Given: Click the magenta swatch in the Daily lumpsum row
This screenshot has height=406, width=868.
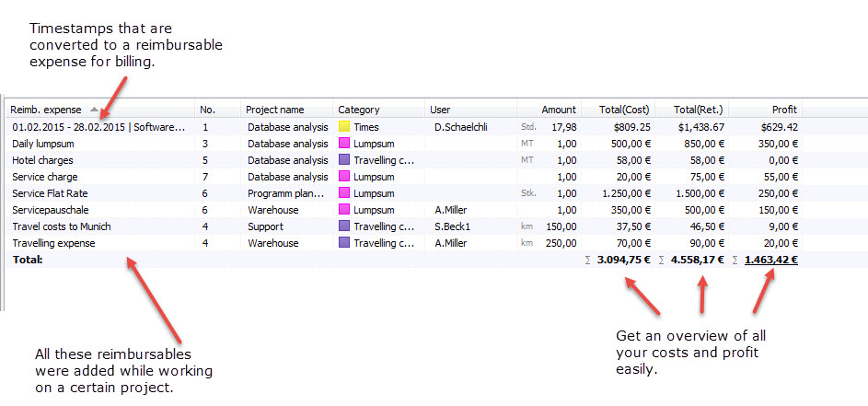Looking at the screenshot, I should (344, 144).
